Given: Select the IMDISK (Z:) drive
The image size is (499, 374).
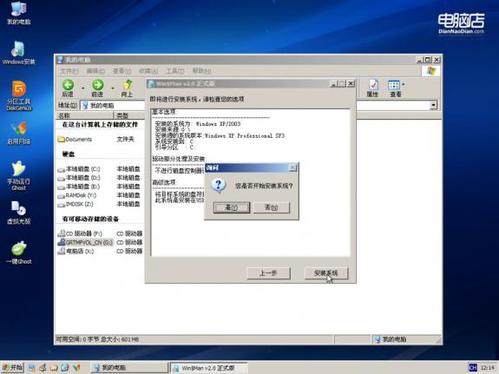Looking at the screenshot, I should coord(76,204).
